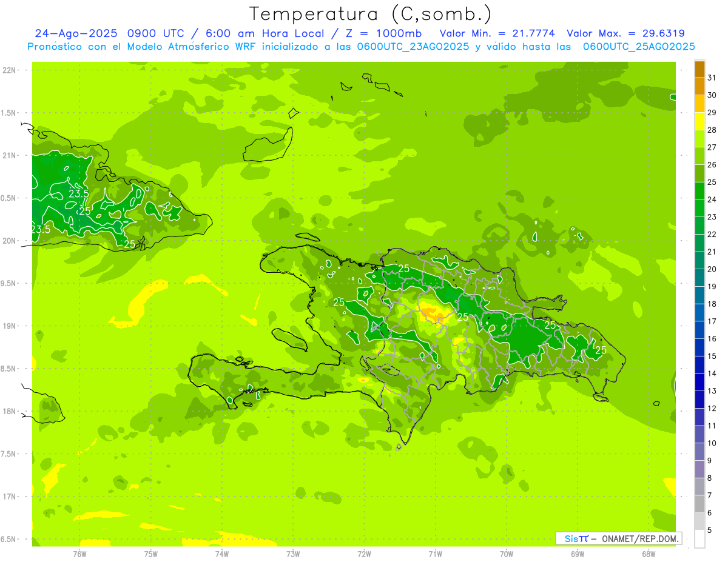Click the yellow swatch between 28 and 29
This screenshot has width=728, height=562.
(699, 122)
